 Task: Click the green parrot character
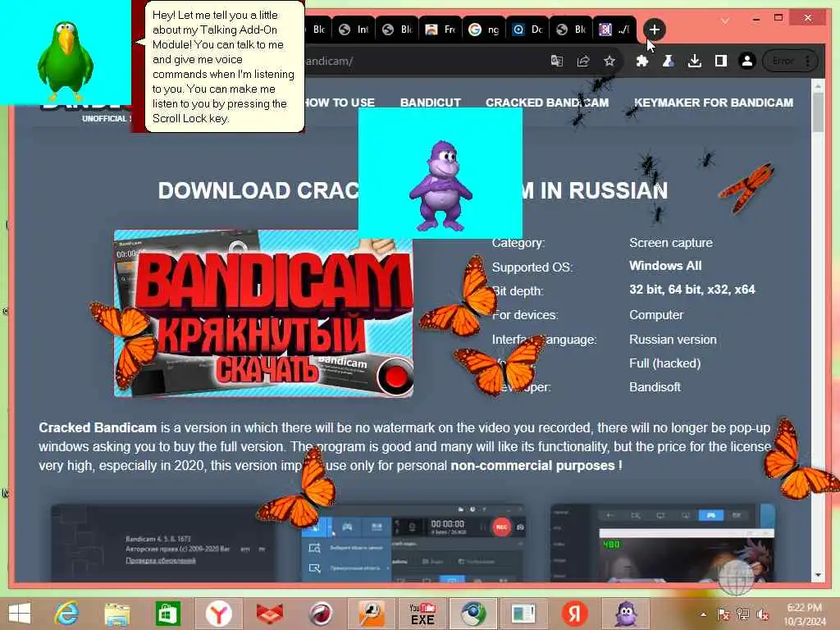click(66, 61)
